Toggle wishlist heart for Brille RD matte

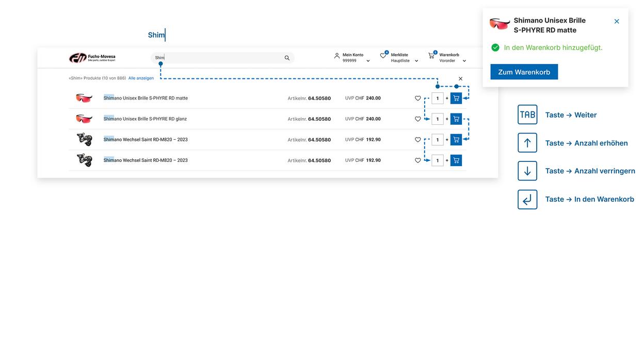(x=418, y=98)
